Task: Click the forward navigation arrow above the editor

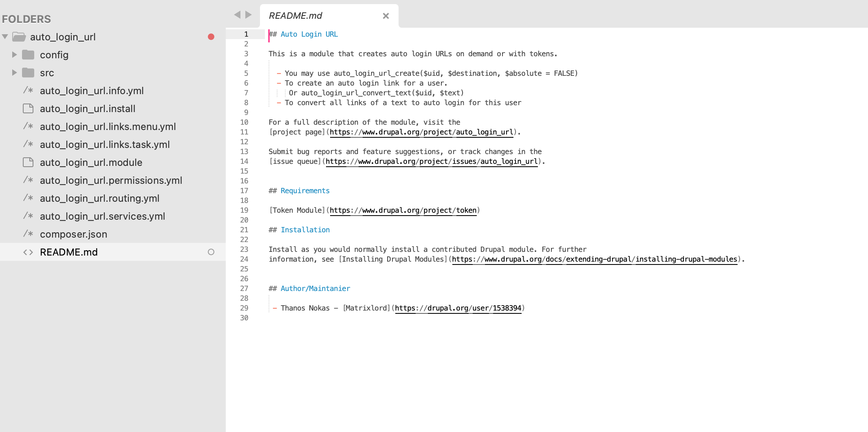Action: pyautogui.click(x=249, y=14)
